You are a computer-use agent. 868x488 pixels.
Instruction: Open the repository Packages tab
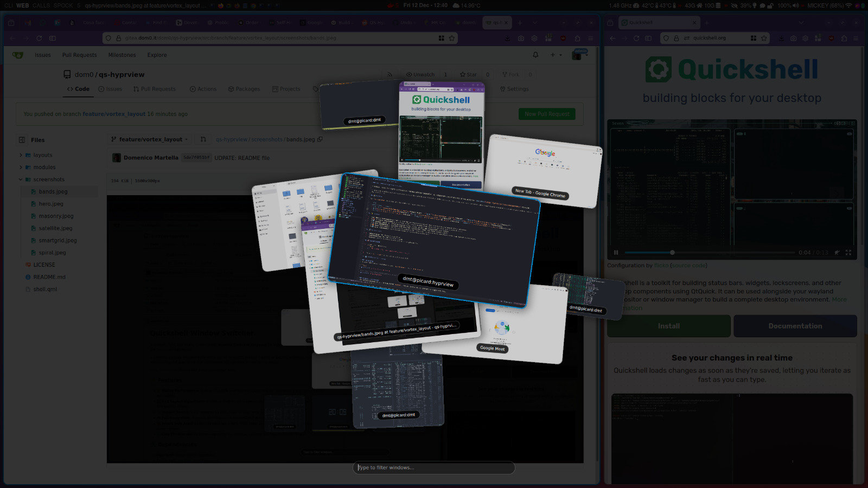[x=244, y=89]
